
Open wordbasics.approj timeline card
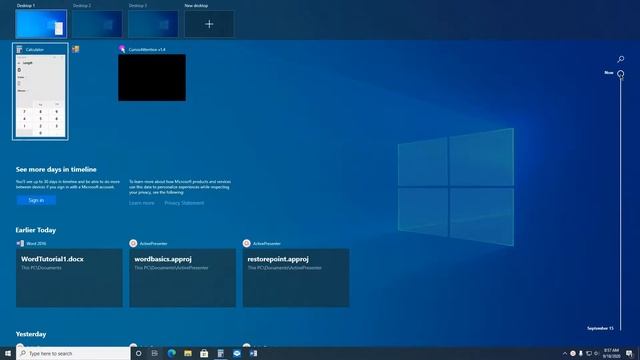point(182,278)
